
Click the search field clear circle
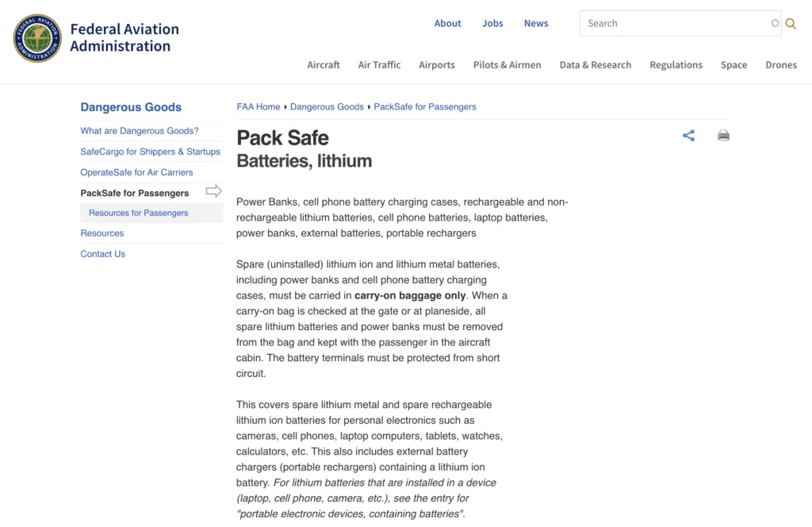click(x=775, y=23)
